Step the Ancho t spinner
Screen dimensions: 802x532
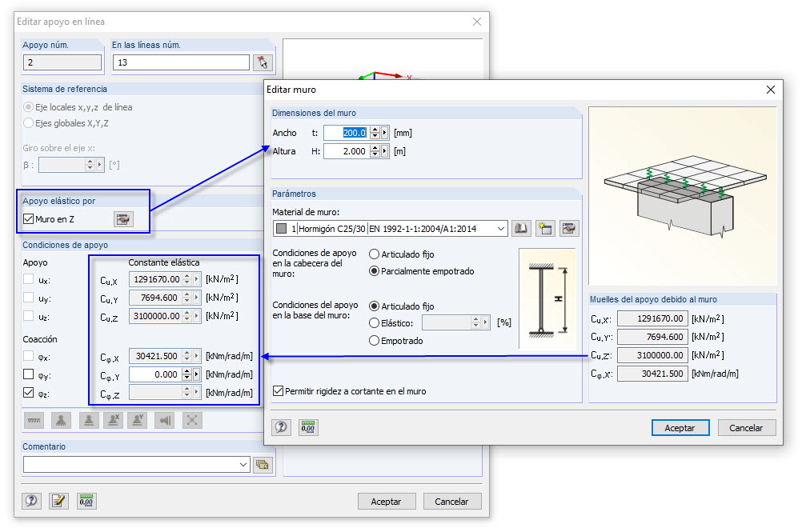point(375,133)
